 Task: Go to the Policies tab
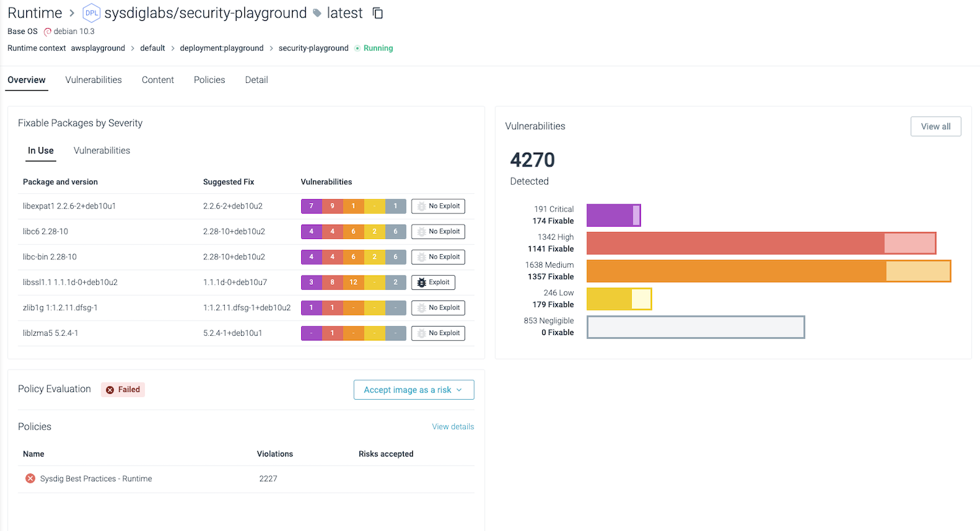point(210,80)
